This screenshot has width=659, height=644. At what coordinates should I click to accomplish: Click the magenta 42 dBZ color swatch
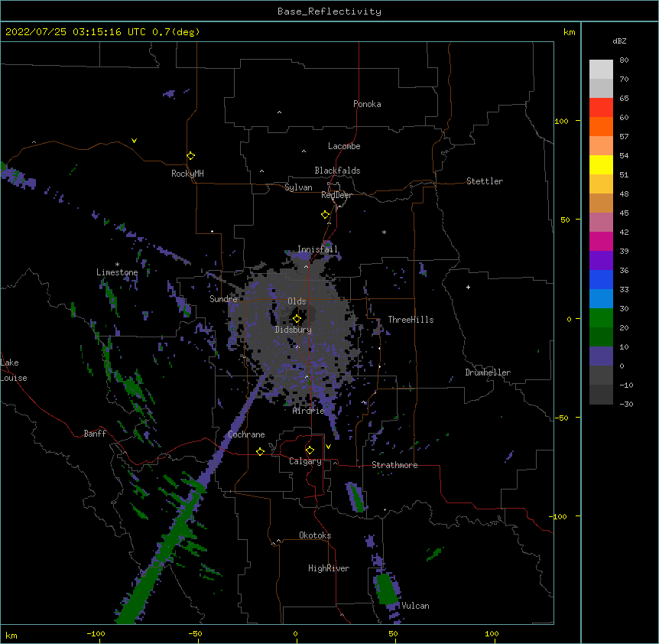click(x=601, y=242)
